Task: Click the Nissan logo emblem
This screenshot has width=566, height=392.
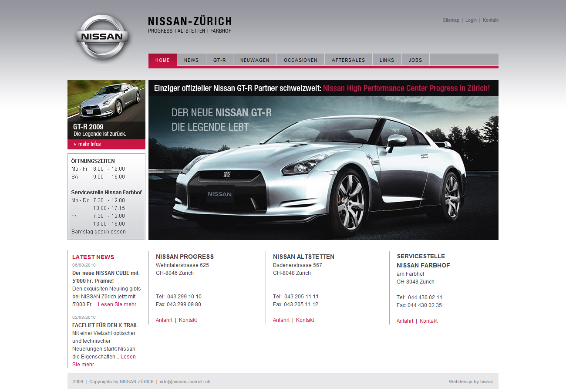Action: 102,37
